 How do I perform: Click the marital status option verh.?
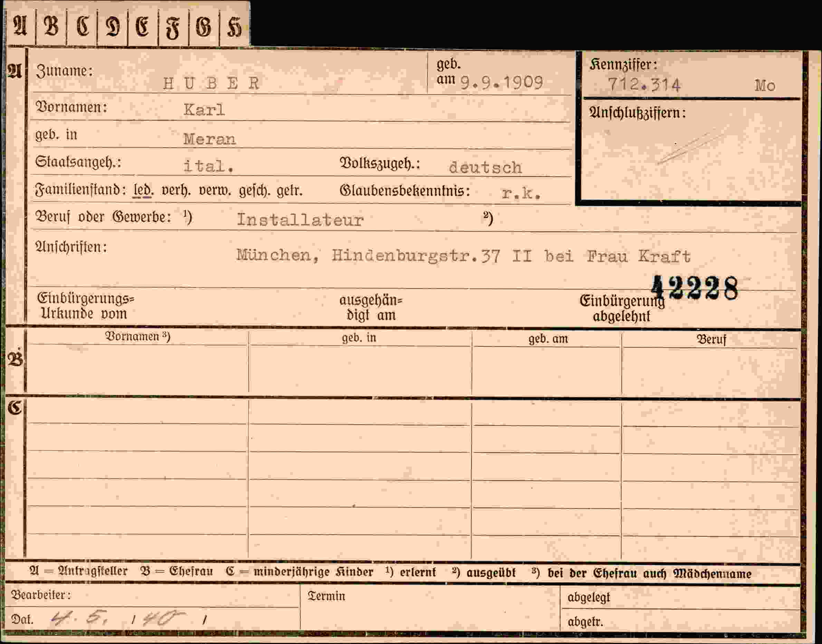tap(176, 190)
